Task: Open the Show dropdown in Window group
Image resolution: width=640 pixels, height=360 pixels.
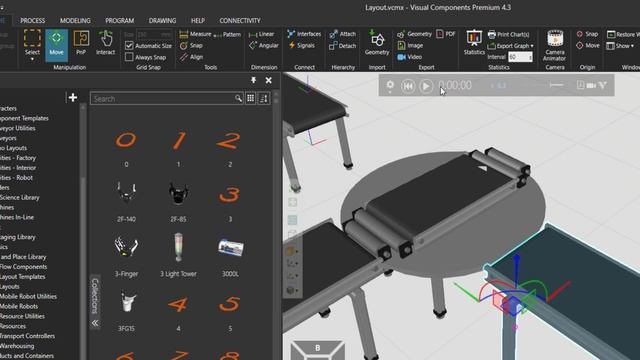Action: [x=620, y=46]
